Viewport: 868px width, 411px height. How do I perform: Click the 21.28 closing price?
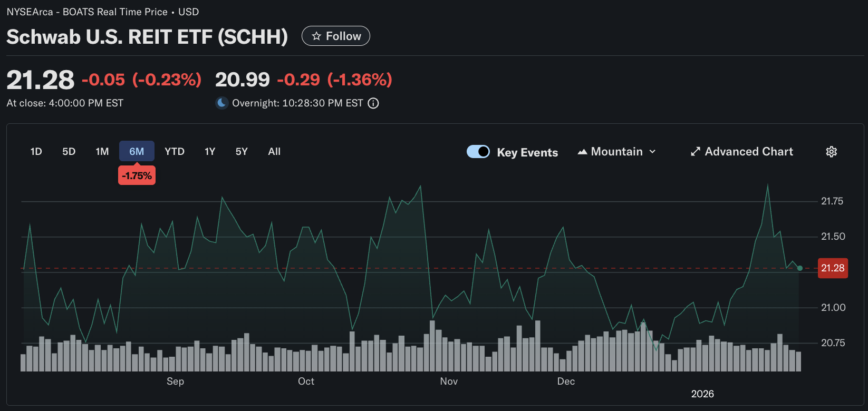tap(41, 80)
